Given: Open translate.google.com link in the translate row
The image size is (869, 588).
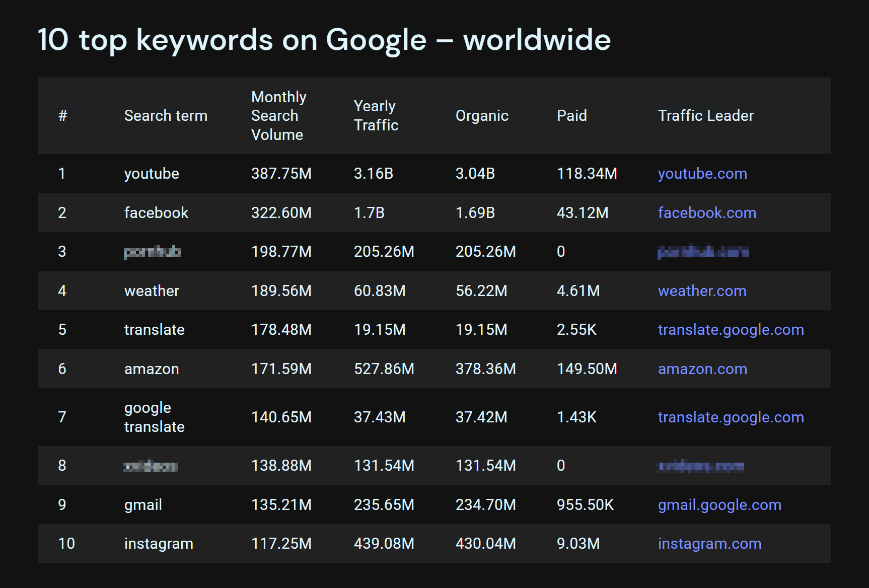Looking at the screenshot, I should tap(731, 330).
